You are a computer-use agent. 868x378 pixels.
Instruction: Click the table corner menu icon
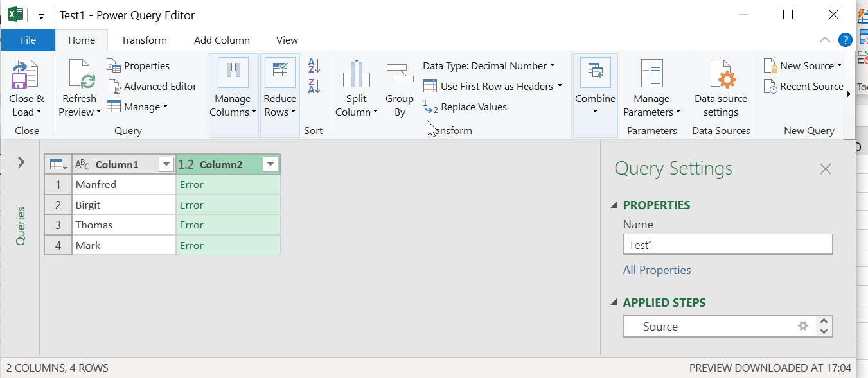click(x=58, y=165)
